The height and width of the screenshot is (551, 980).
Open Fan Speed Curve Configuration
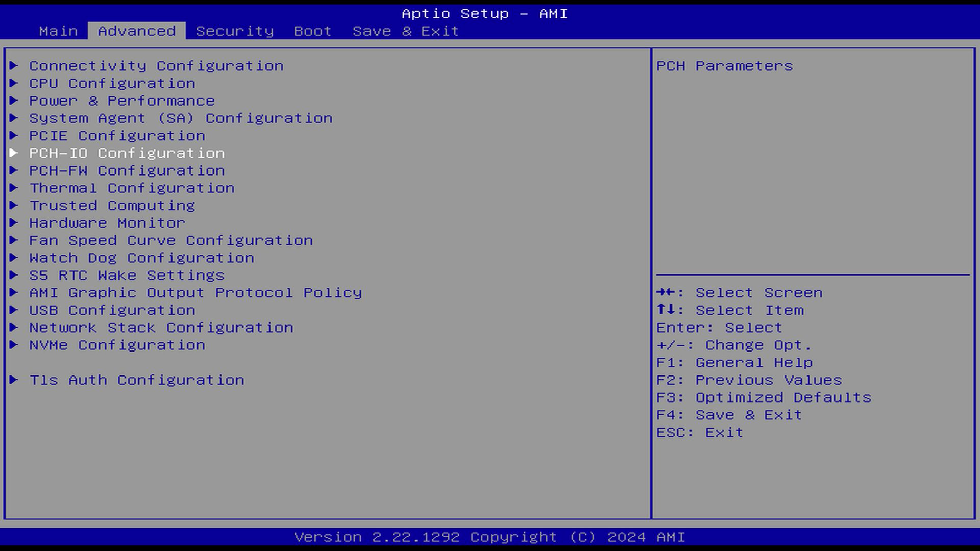[170, 240]
